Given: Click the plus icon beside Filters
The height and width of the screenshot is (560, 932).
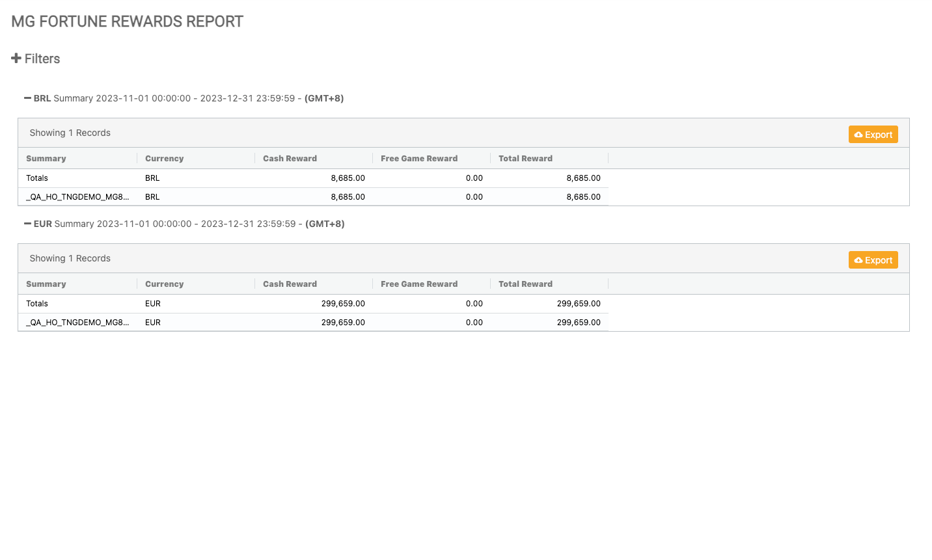Looking at the screenshot, I should (x=16, y=59).
